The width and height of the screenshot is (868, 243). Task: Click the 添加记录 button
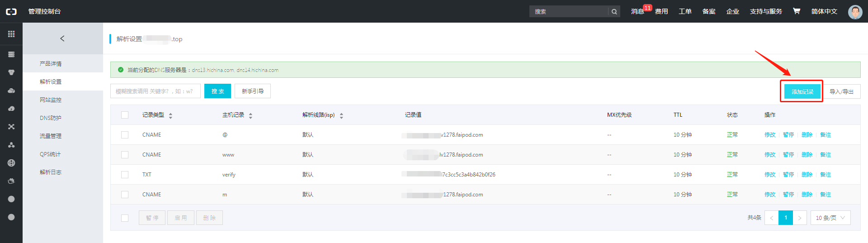(x=802, y=91)
